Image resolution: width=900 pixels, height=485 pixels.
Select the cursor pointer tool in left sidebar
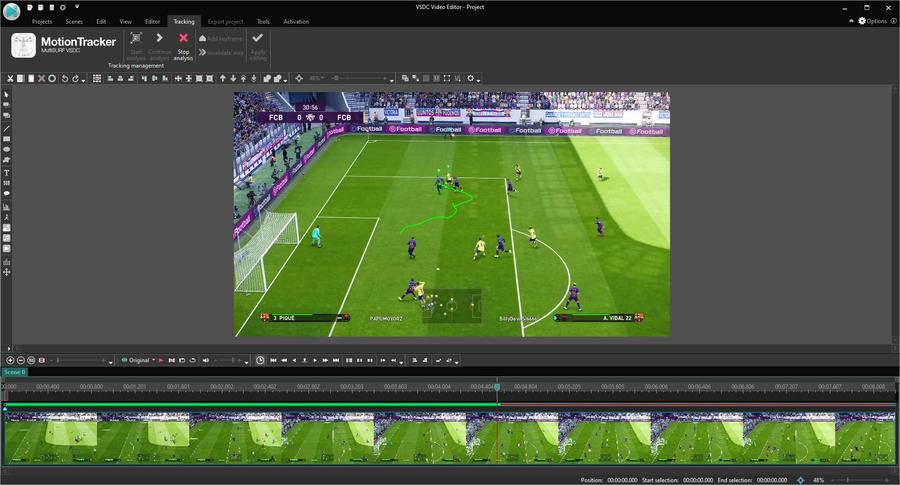pyautogui.click(x=6, y=95)
